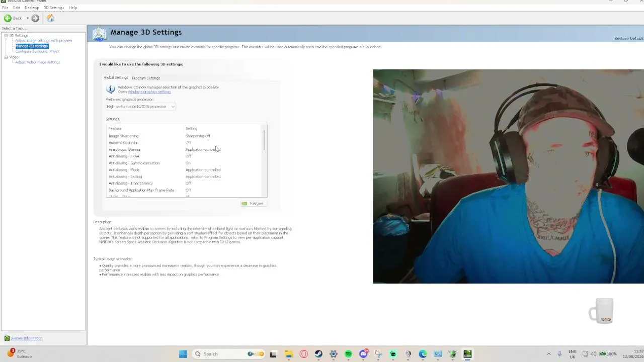Click the network icon in system tray
The height and width of the screenshot is (362, 644).
coord(585,354)
